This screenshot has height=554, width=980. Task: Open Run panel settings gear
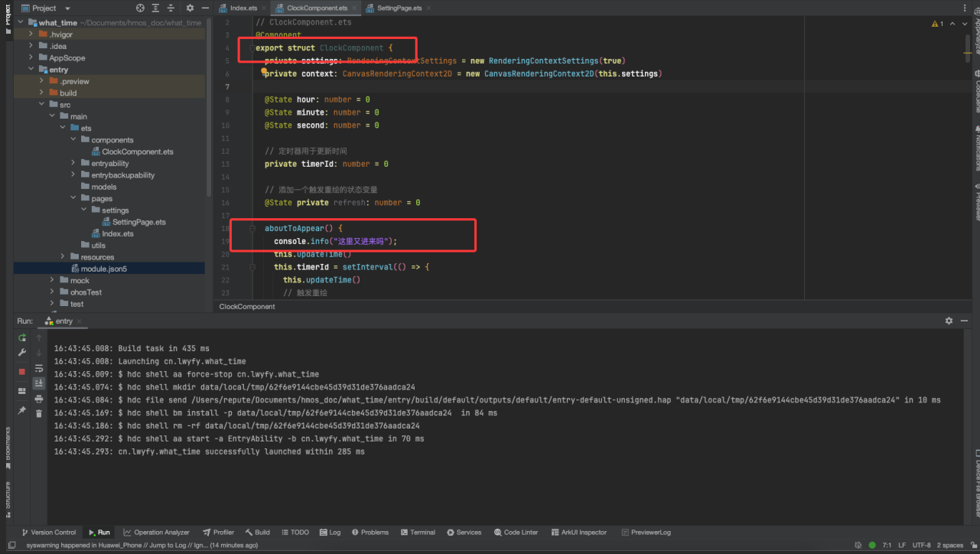(949, 321)
